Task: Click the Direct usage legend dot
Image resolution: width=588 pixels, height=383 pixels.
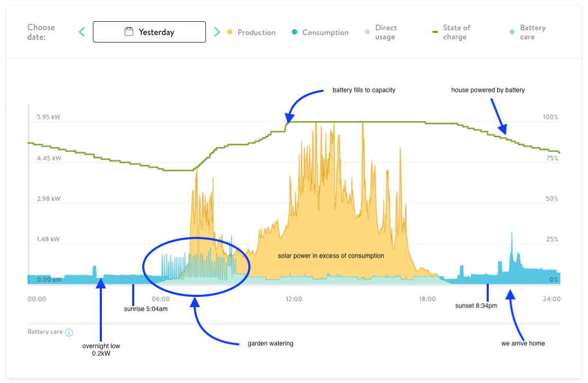Action: click(367, 32)
